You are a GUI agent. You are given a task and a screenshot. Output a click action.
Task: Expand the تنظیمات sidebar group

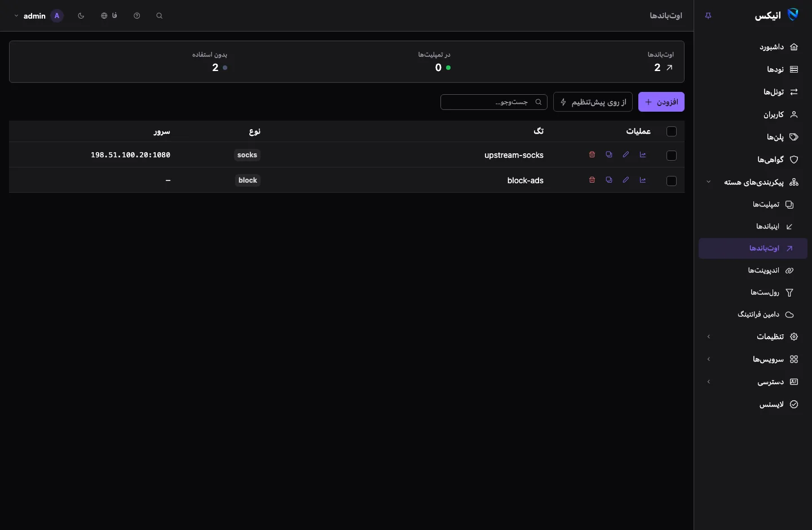[753, 337]
